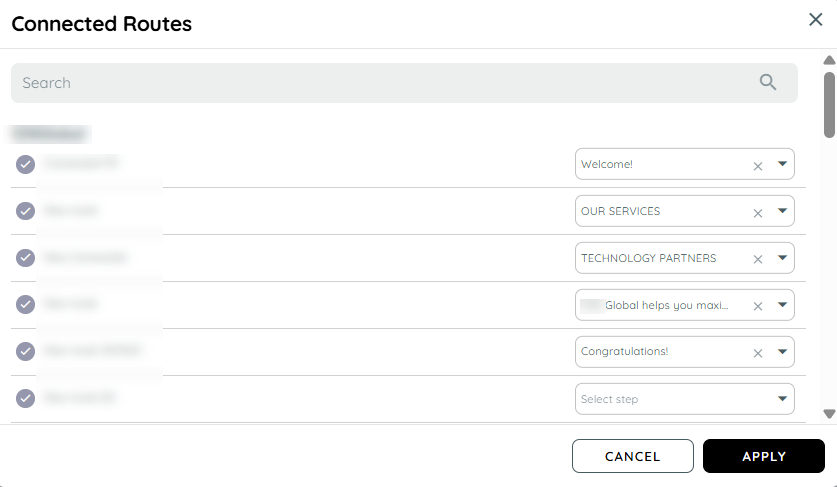
Task: Click the scrollbar down arrow
Action: (x=828, y=413)
